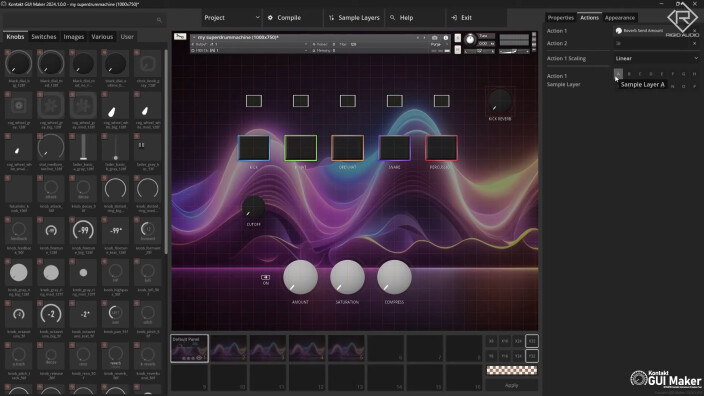The image size is (704, 396).
Task: Switch to the Switches tab
Action: [44, 37]
